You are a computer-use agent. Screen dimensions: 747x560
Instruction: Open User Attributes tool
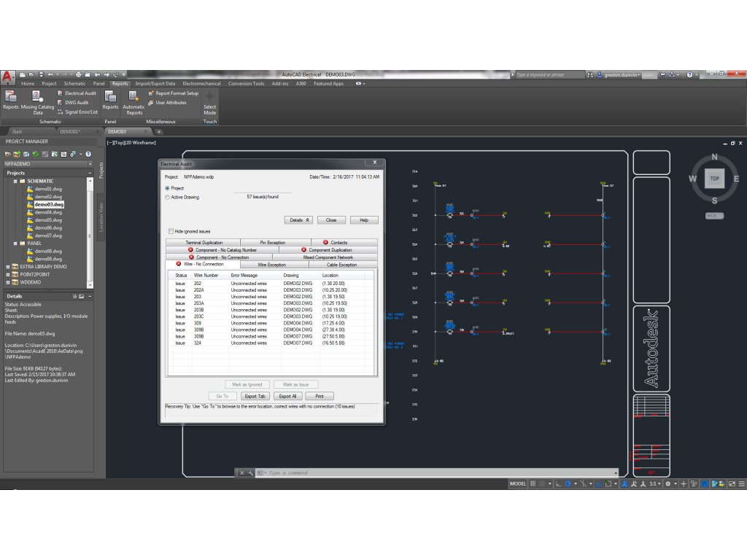click(x=168, y=102)
